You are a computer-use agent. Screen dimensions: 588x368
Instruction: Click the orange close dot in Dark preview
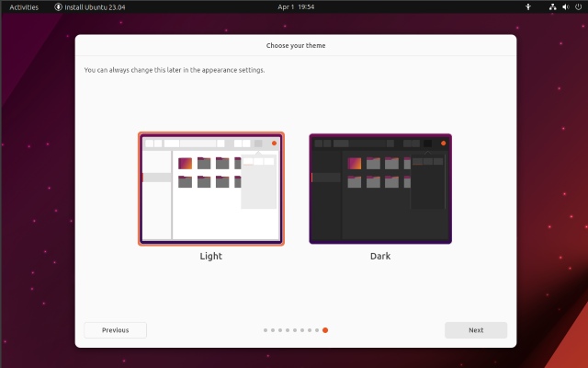click(443, 143)
